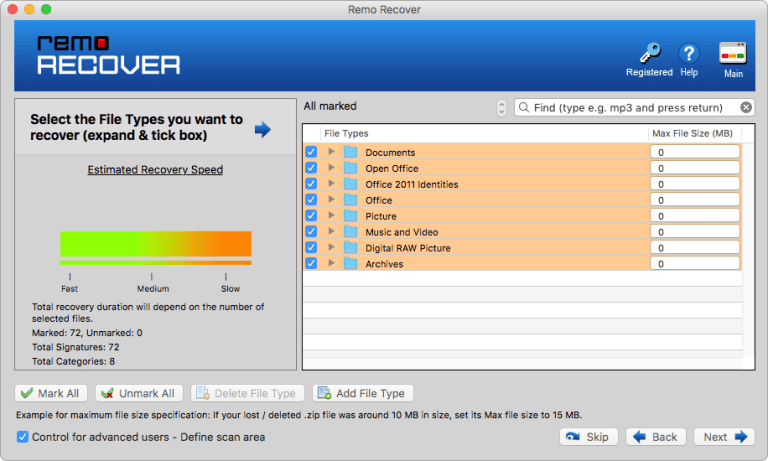Click the magnifier icon in Find field

pos(524,107)
